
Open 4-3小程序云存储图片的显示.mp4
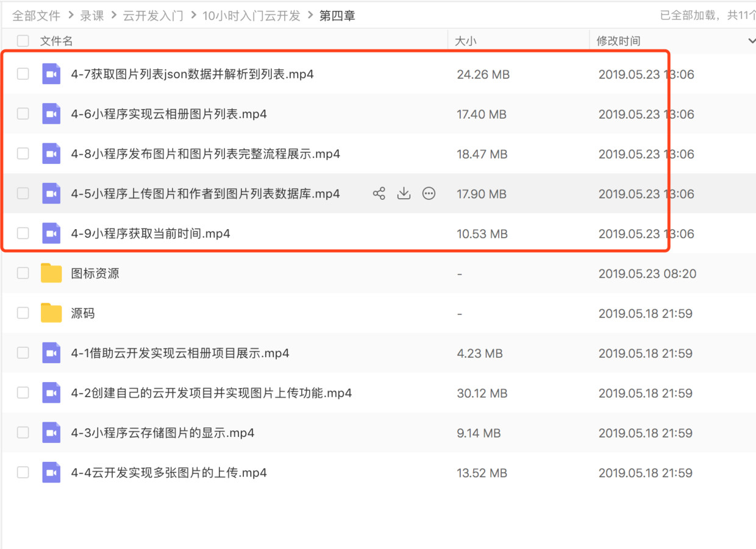(x=163, y=433)
